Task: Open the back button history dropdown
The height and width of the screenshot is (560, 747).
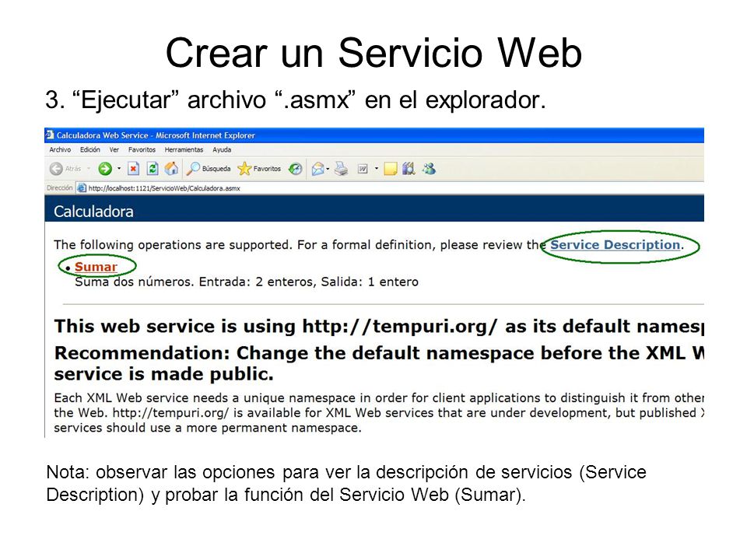Action: click(89, 169)
